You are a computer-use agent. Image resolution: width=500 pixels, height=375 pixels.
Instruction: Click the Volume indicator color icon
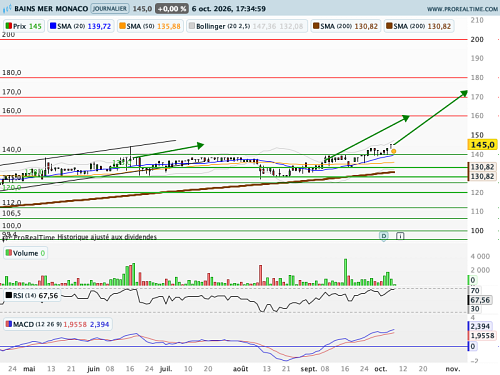click(x=9, y=253)
